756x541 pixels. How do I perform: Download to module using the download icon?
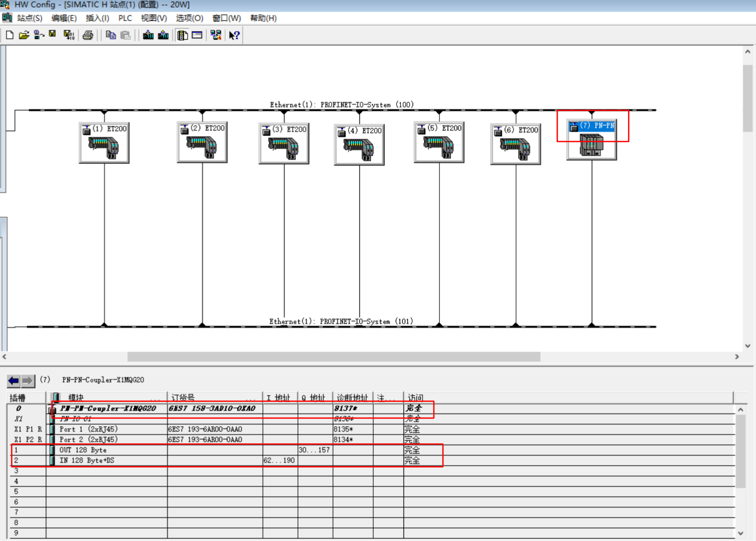[x=148, y=35]
